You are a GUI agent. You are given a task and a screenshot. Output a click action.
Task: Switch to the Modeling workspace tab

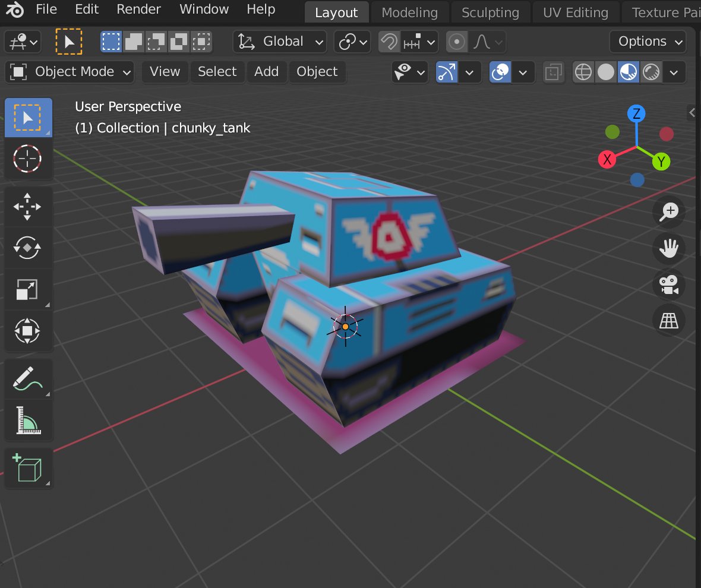pyautogui.click(x=409, y=12)
